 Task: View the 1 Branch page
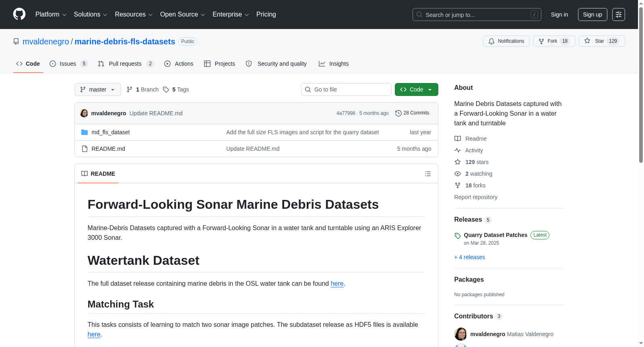[x=142, y=89]
